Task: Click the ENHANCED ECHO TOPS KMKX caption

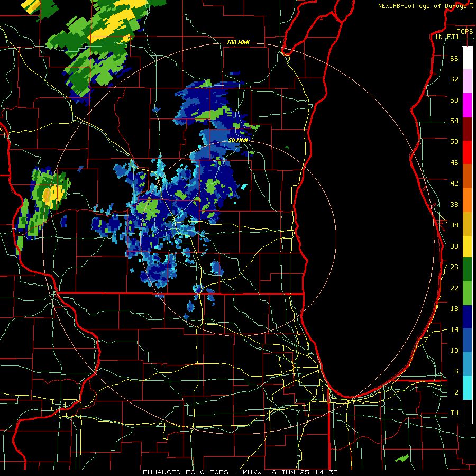Action: click(240, 472)
